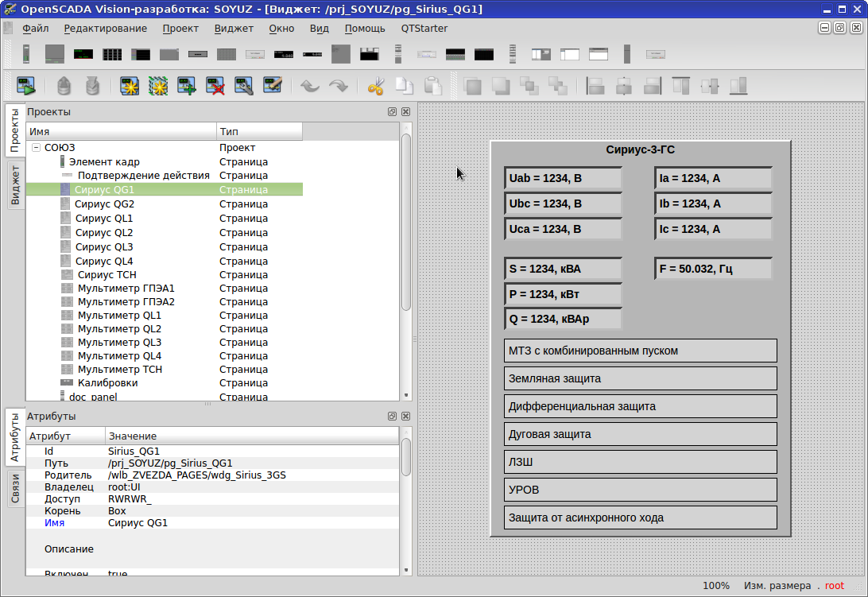This screenshot has width=868, height=597.
Task: Switch to the Связи side tab
Action: coord(15,489)
